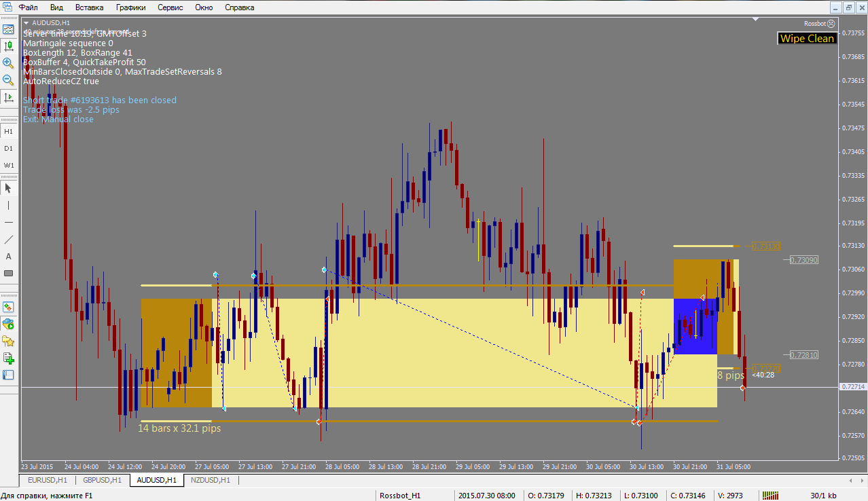
Task: Open the Окно menu
Action: tap(204, 7)
